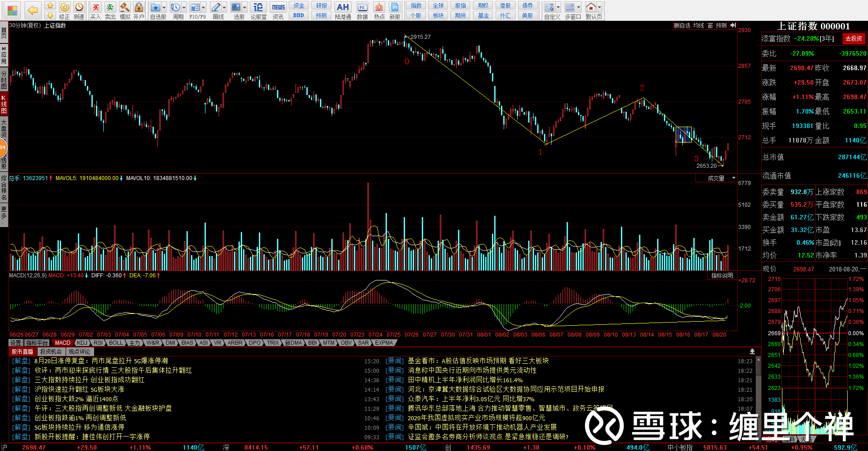
Task: Expand the 画线 dropdown arrow
Action: 224,7
